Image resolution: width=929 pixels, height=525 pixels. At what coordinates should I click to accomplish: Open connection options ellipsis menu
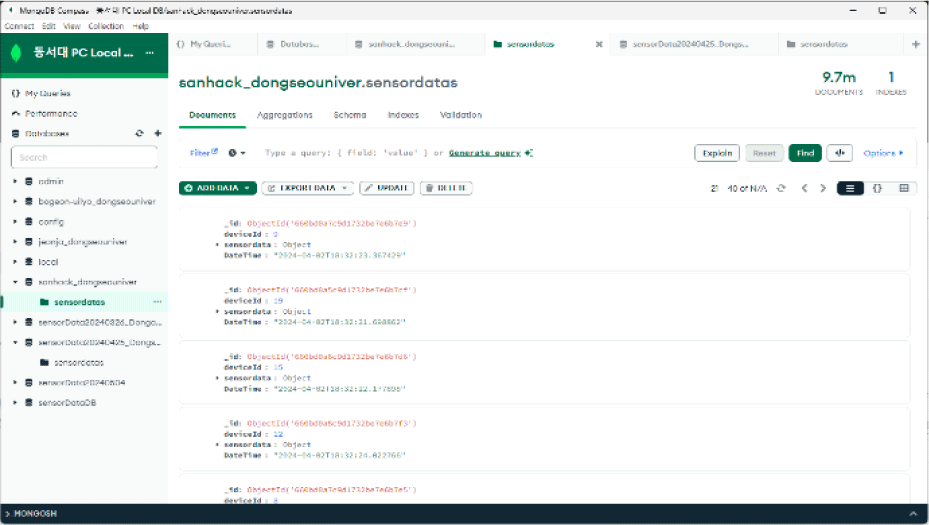click(x=150, y=53)
